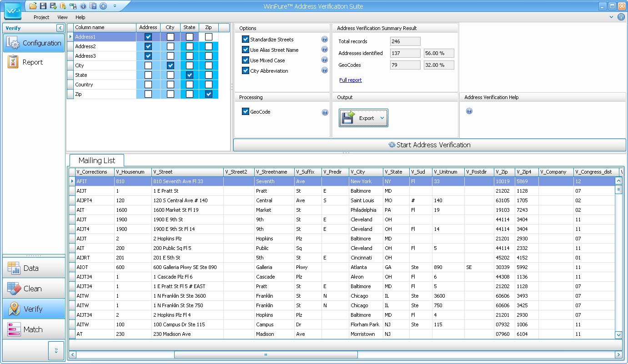The height and width of the screenshot is (364, 628).
Task: Disable the GeoCode processing checkbox
Action: pyautogui.click(x=246, y=111)
